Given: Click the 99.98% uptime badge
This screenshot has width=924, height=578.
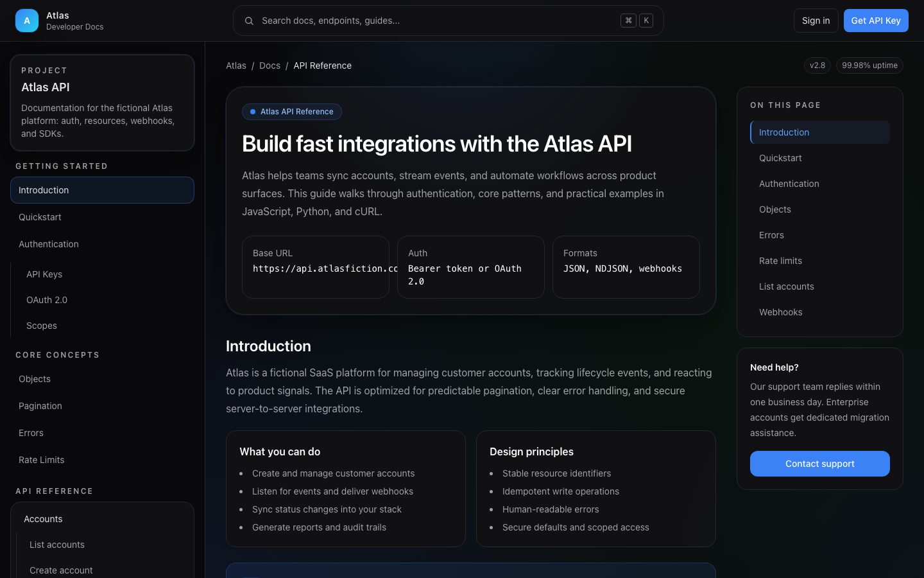Looking at the screenshot, I should coord(869,65).
